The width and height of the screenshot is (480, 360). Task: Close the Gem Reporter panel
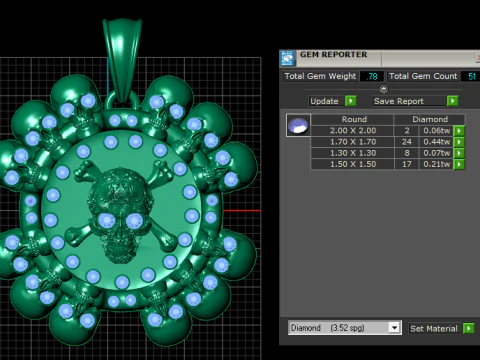pos(478,58)
